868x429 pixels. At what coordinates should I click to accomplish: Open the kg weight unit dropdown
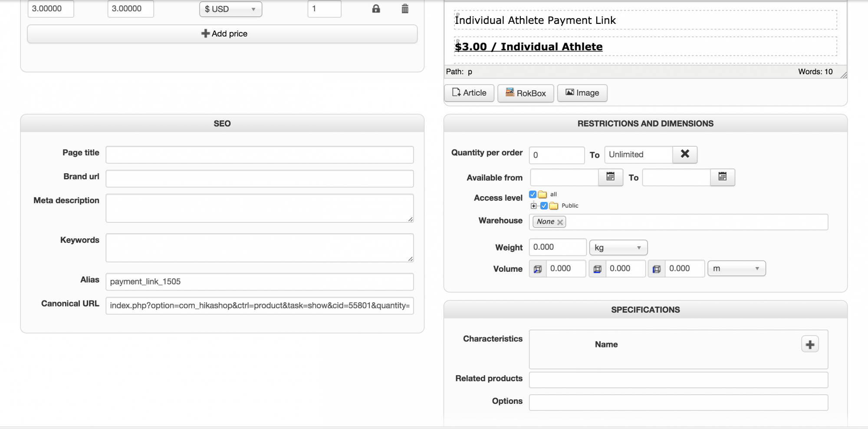pyautogui.click(x=618, y=247)
